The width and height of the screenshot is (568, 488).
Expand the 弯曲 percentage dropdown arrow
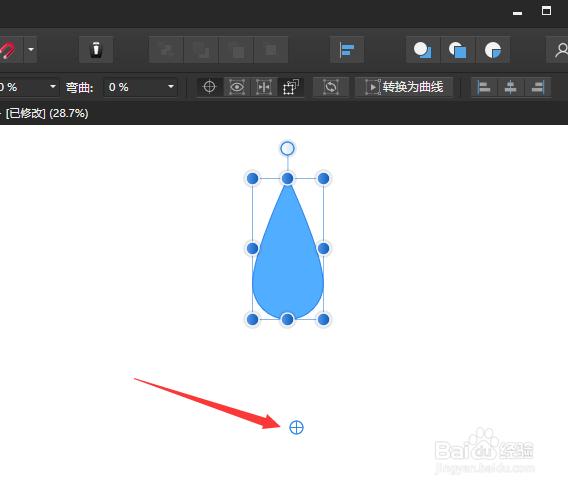(x=171, y=87)
